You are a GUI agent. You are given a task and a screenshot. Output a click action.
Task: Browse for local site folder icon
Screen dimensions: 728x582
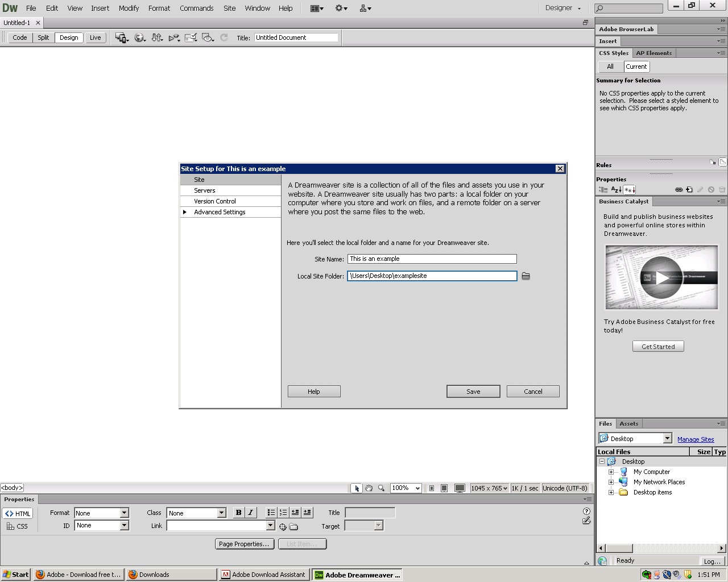tap(526, 276)
